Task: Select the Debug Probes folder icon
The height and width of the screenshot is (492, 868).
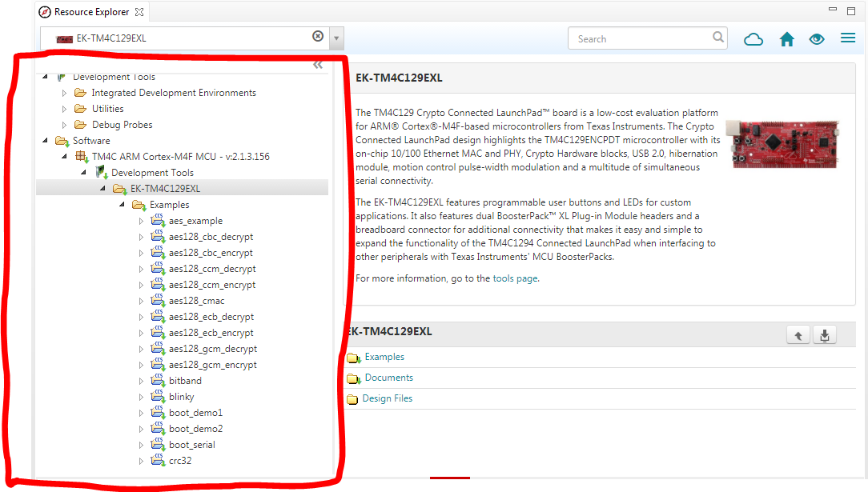Action: (81, 124)
